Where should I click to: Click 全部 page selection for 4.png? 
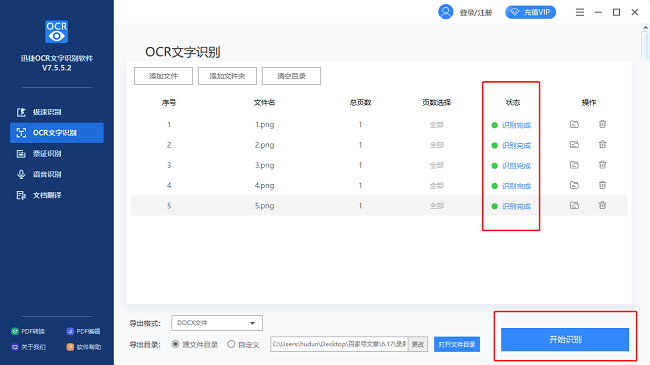(437, 185)
